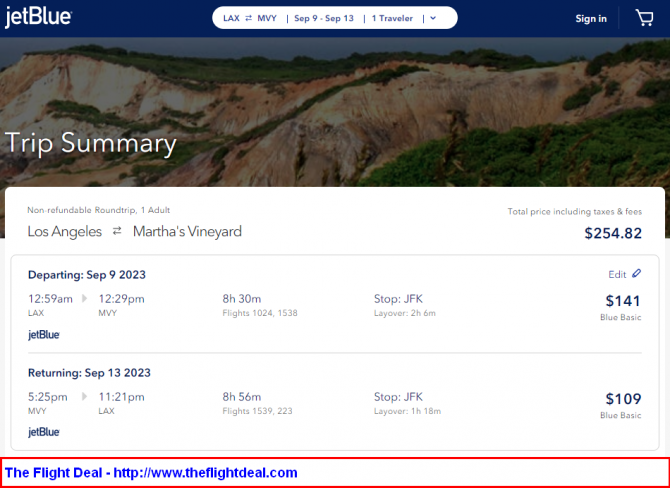Click arrow between 5:25pm and 11:21pm
The height and width of the screenshot is (488, 670).
click(x=85, y=397)
